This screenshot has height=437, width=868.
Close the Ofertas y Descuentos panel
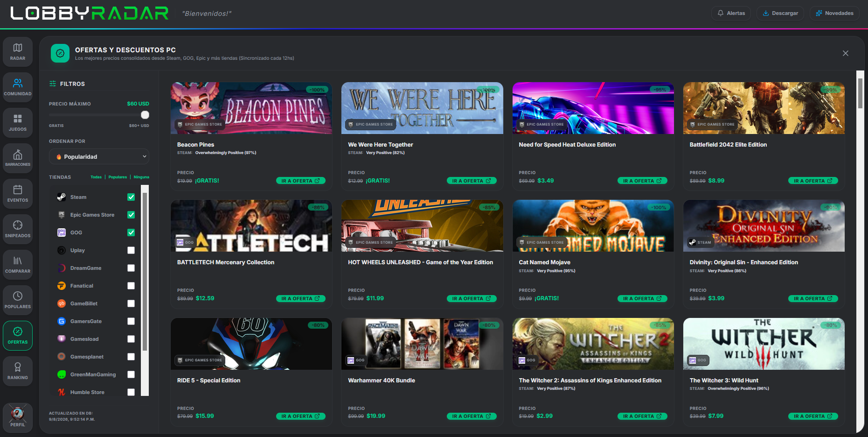click(x=846, y=53)
